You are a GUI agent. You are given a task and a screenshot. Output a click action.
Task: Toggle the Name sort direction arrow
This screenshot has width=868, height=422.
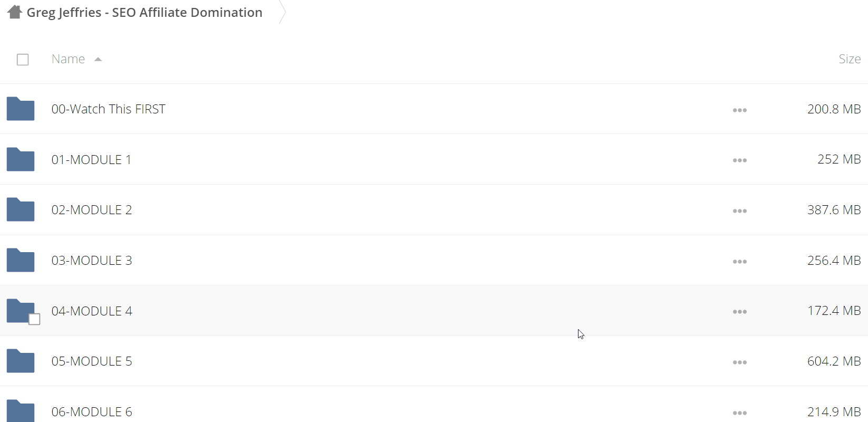(98, 60)
